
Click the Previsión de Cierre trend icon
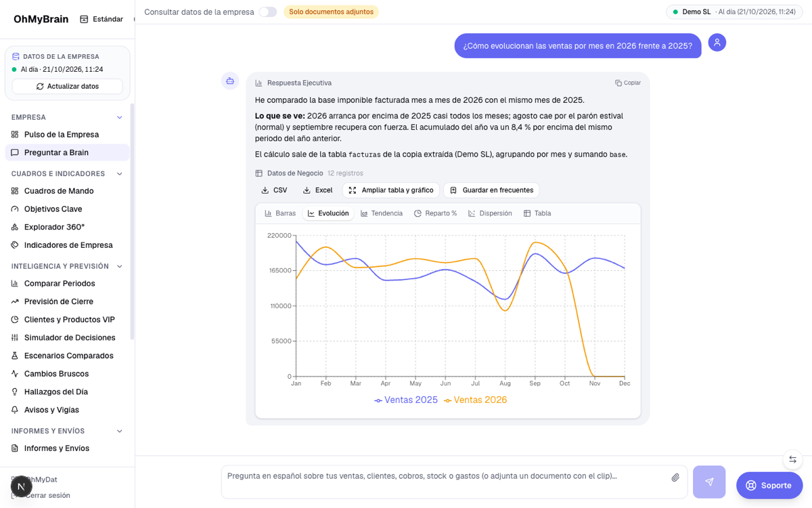pos(15,301)
